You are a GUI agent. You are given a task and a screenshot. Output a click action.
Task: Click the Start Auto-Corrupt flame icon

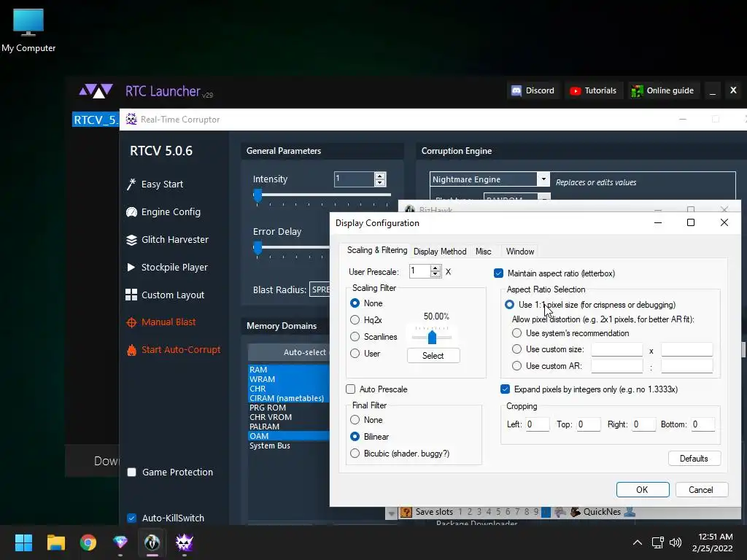[131, 350]
